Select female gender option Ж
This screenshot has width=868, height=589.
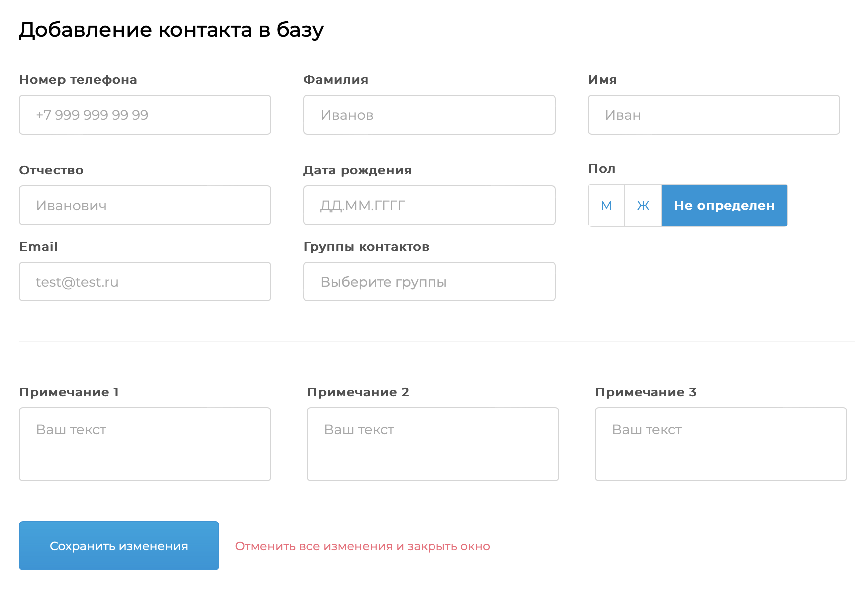coord(643,205)
